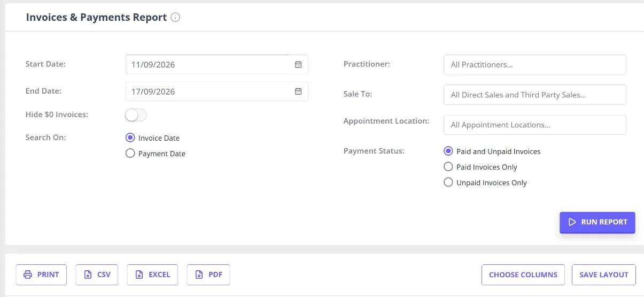Click the "End Date:" label

43,91
